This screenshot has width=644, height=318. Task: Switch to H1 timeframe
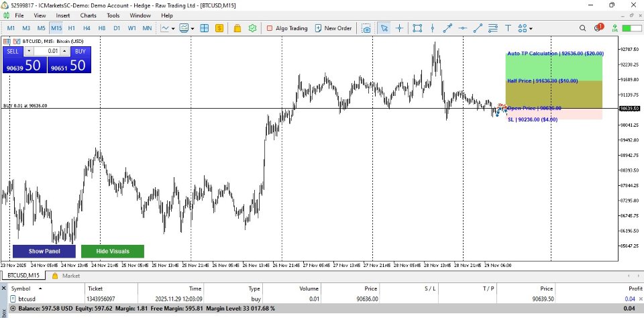pyautogui.click(x=72, y=28)
